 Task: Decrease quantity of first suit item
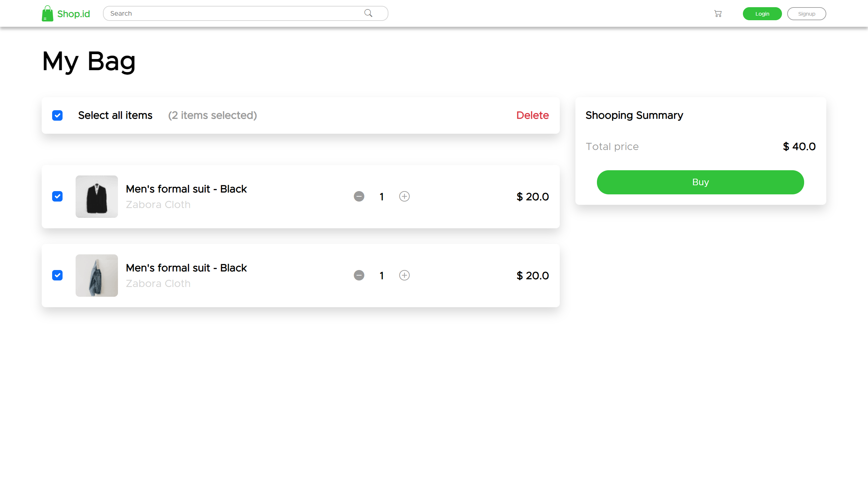point(359,196)
